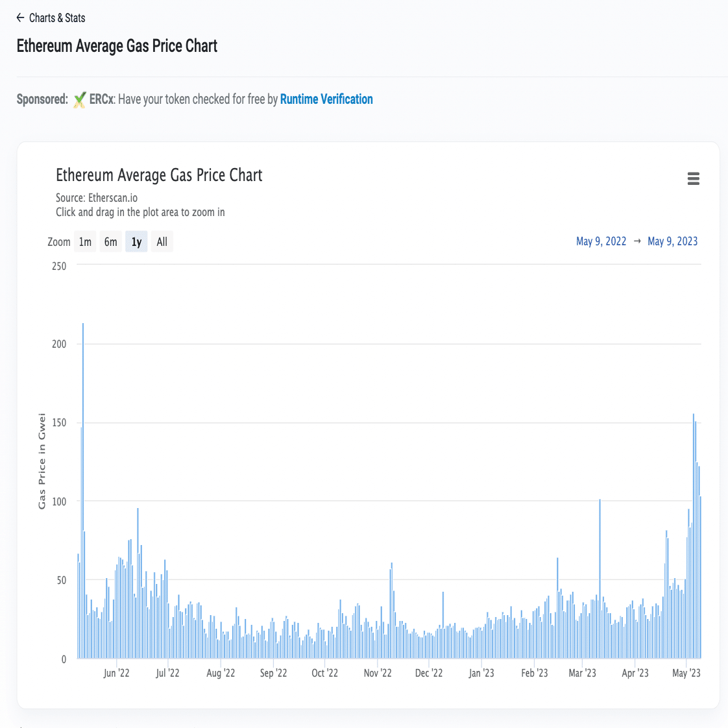Show All data zoom range
The image size is (728, 728).
(162, 242)
